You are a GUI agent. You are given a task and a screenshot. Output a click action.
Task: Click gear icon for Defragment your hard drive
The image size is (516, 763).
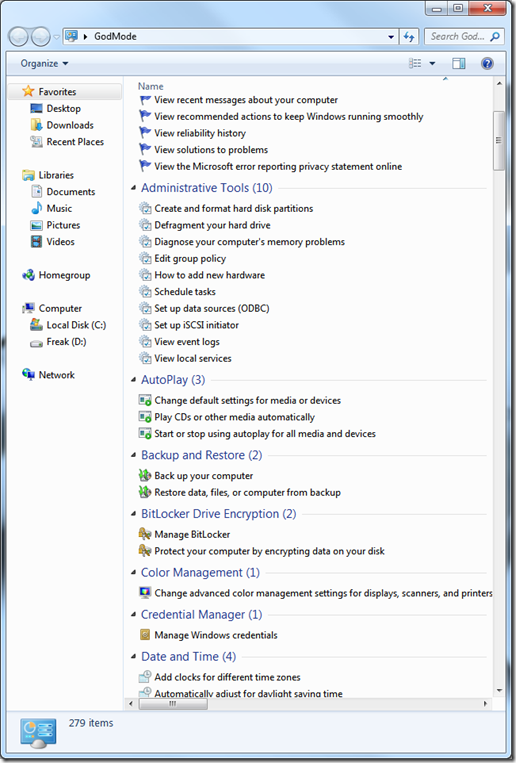pyautogui.click(x=145, y=225)
